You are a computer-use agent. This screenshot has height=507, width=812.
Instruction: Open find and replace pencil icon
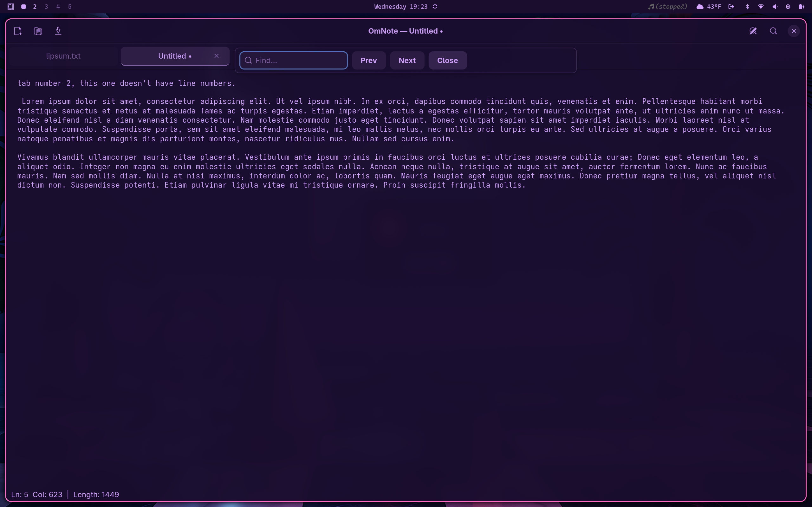pos(753,31)
